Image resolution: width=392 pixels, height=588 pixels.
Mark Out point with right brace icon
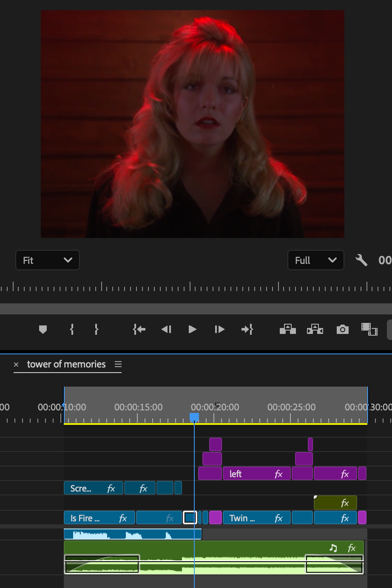pos(97,329)
